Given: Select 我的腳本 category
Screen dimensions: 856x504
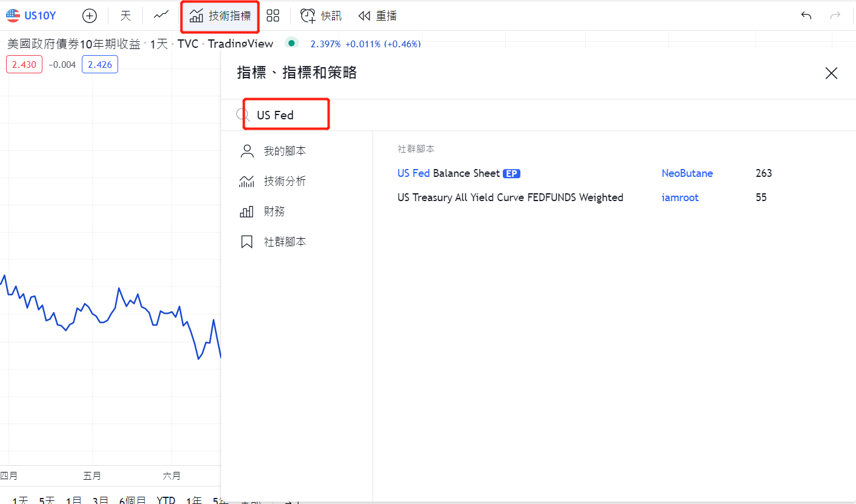Looking at the screenshot, I should click(x=297, y=151).
